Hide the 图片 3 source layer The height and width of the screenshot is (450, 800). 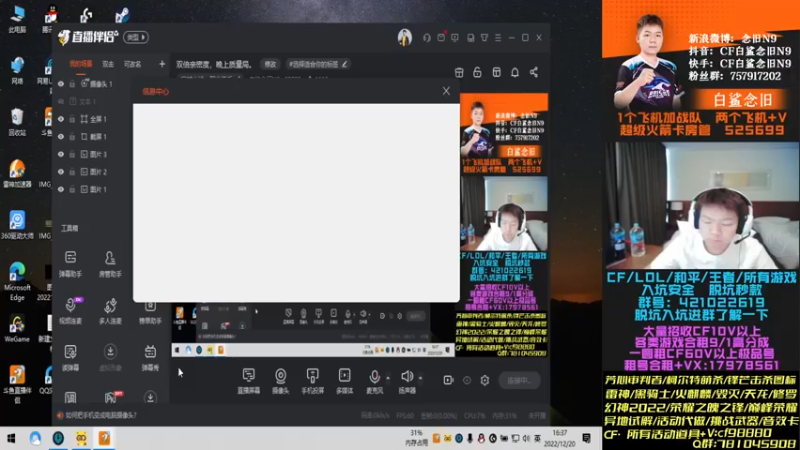pos(61,154)
